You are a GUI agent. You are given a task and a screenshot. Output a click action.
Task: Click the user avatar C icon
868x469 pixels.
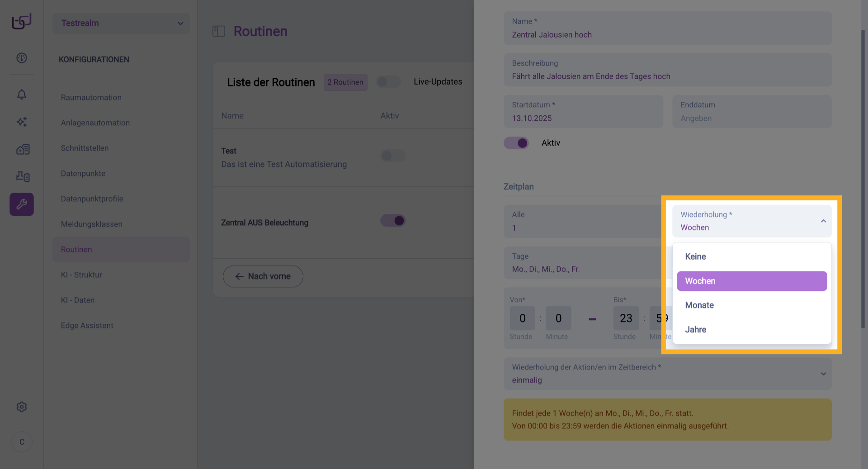(x=22, y=442)
